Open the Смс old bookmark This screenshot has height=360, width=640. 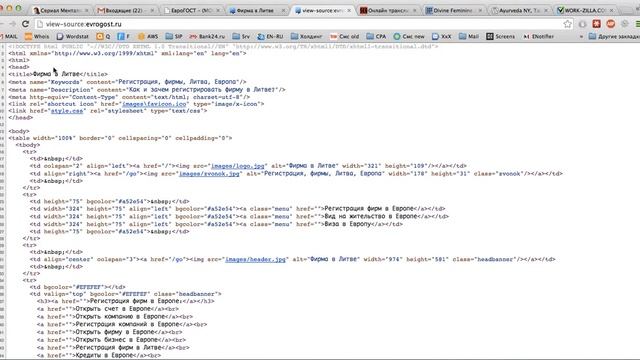tap(344, 36)
